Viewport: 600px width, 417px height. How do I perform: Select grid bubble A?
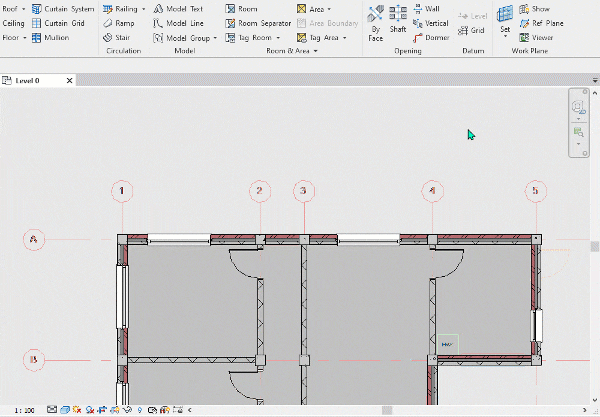[x=34, y=239]
